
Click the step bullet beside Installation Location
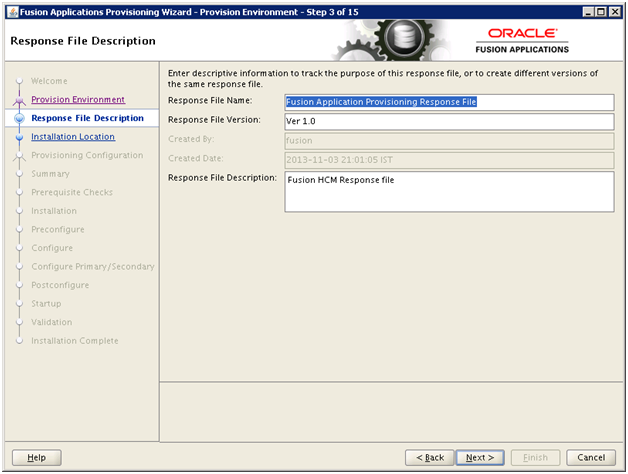pos(19,137)
